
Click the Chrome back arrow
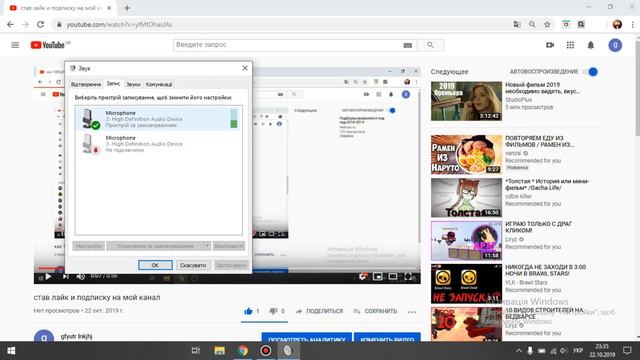pos(10,24)
